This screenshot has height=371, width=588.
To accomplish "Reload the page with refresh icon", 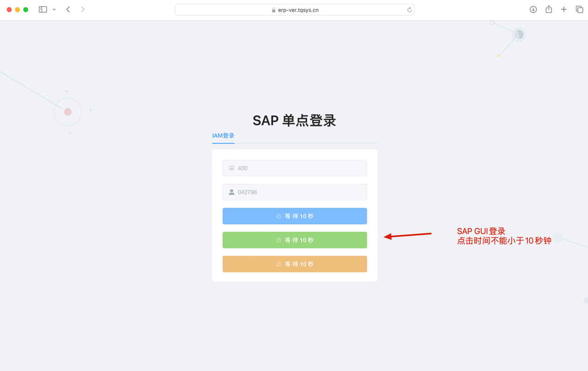I will [x=409, y=10].
